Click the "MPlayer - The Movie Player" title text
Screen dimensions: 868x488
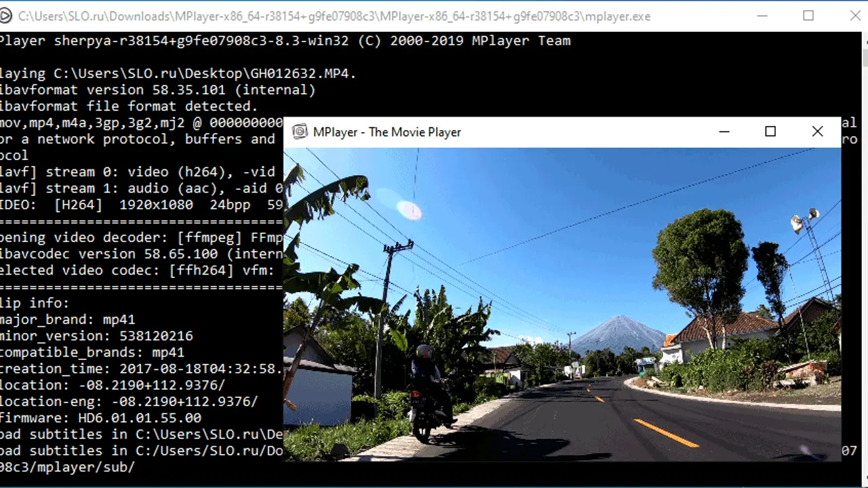pos(387,132)
